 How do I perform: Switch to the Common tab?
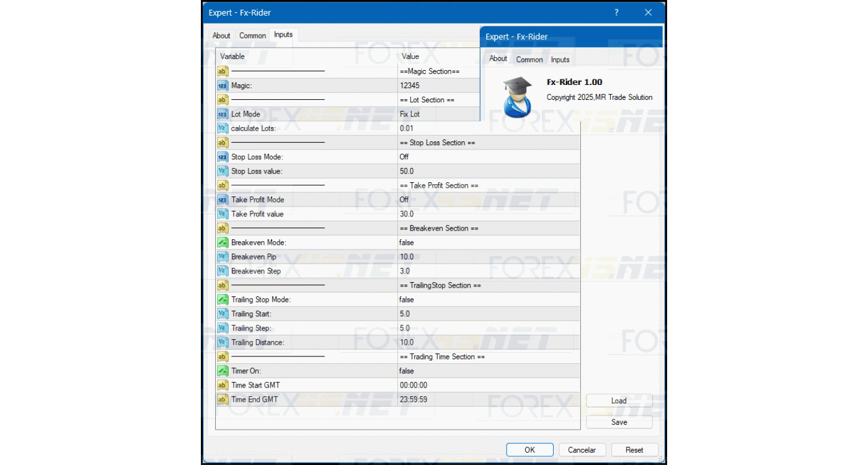252,35
